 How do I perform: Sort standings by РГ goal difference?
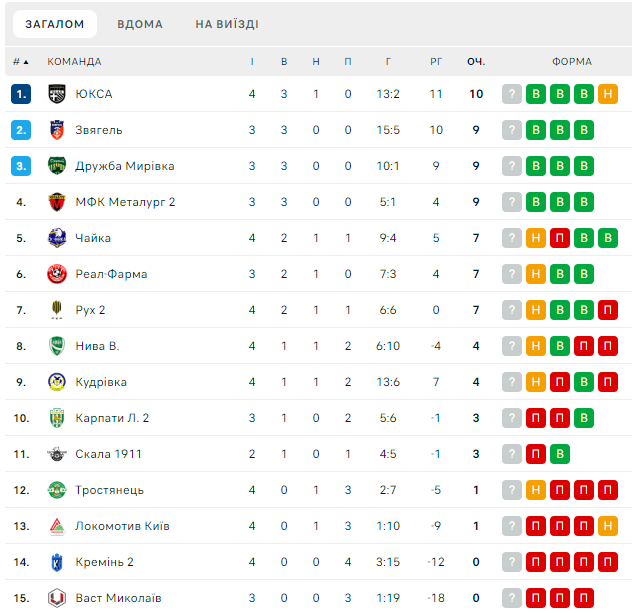pyautogui.click(x=436, y=61)
